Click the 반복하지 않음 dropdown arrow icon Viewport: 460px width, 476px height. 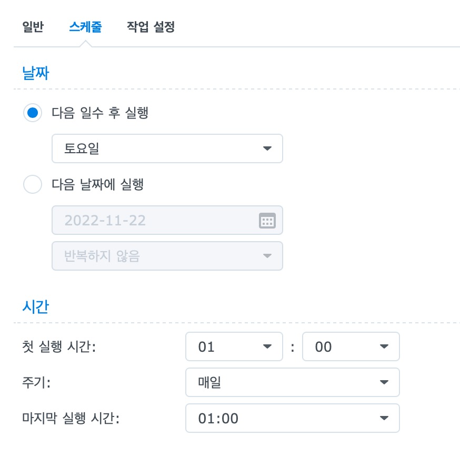tap(267, 256)
